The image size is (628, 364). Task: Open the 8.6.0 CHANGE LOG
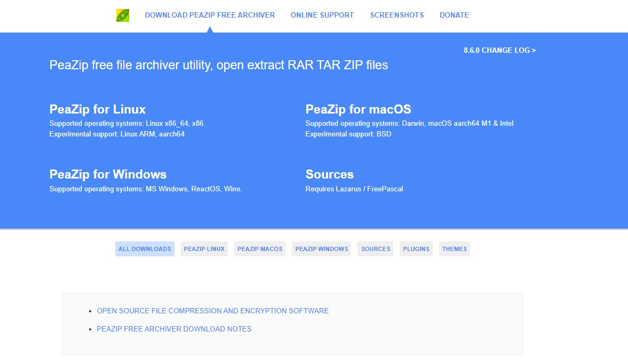(x=499, y=50)
